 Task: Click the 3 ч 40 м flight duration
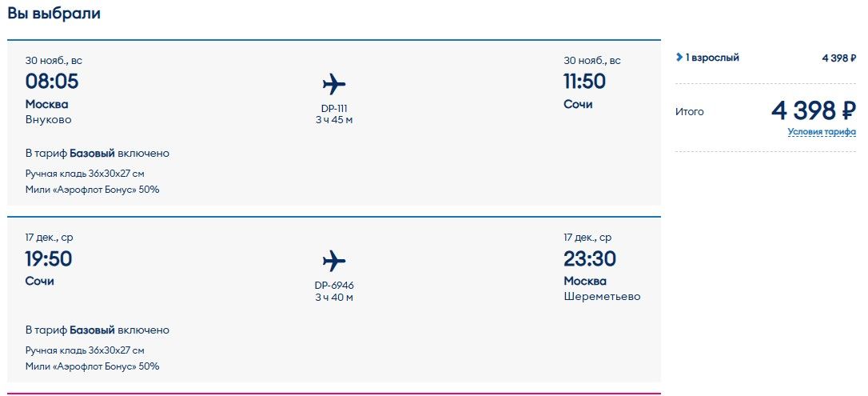click(x=334, y=298)
